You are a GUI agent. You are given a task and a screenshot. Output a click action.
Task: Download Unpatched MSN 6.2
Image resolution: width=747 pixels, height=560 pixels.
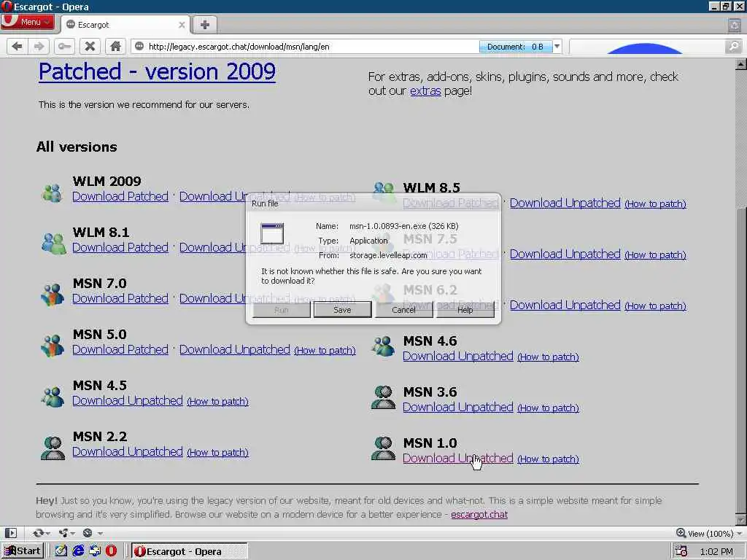565,305
